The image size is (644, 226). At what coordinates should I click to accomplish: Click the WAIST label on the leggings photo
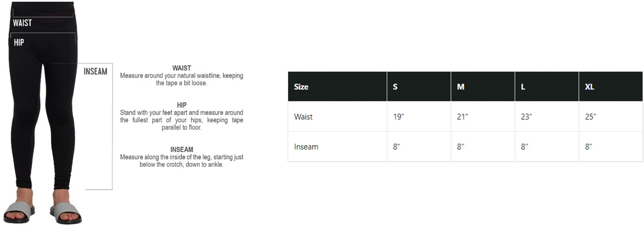coord(22,23)
